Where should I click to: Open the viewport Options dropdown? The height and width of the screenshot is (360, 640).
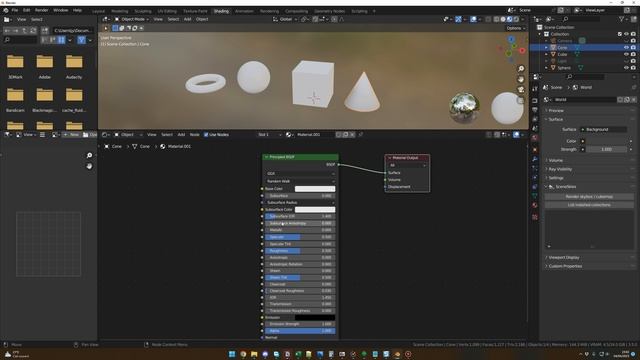pyautogui.click(x=516, y=28)
